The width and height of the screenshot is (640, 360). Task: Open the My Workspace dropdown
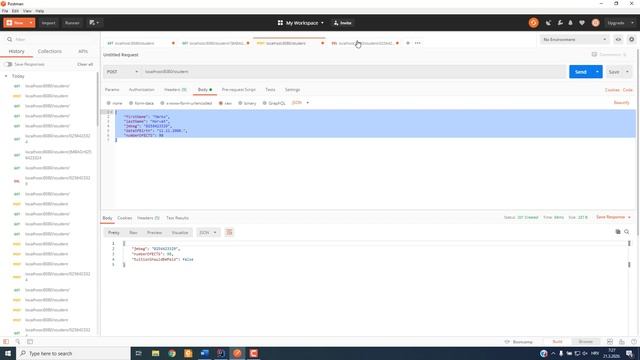click(x=301, y=23)
